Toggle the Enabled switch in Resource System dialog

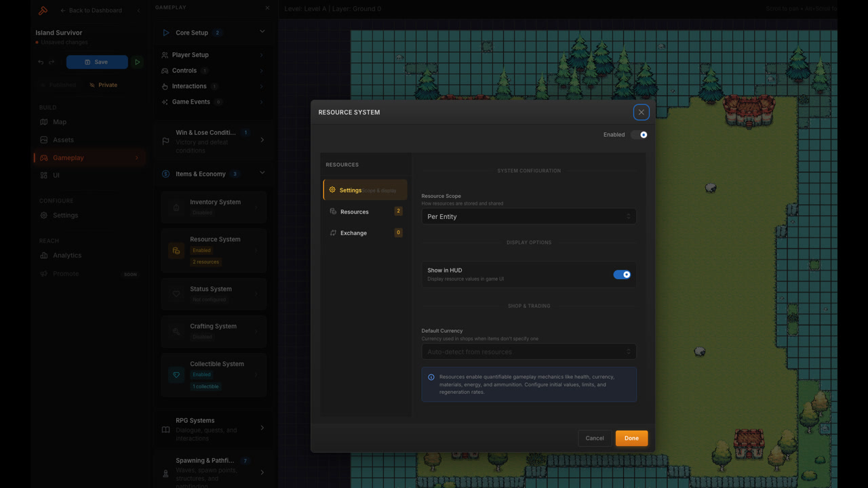pos(638,134)
